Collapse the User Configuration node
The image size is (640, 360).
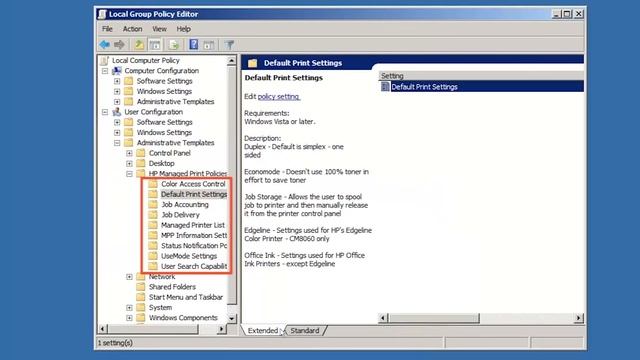[x=105, y=112]
